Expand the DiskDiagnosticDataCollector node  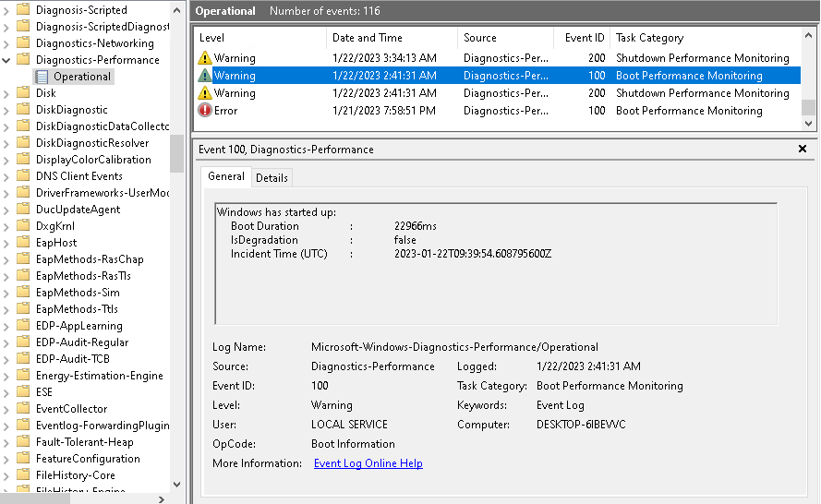click(x=6, y=126)
